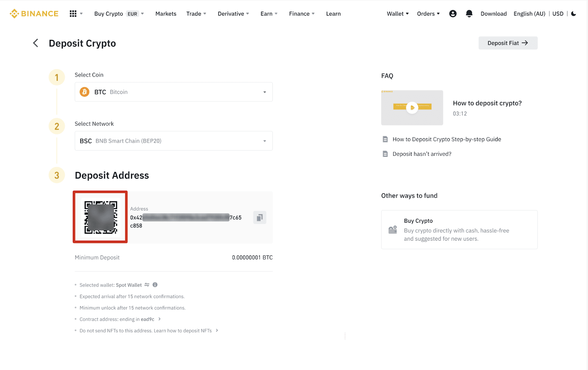Open the Learn menu item

[333, 14]
